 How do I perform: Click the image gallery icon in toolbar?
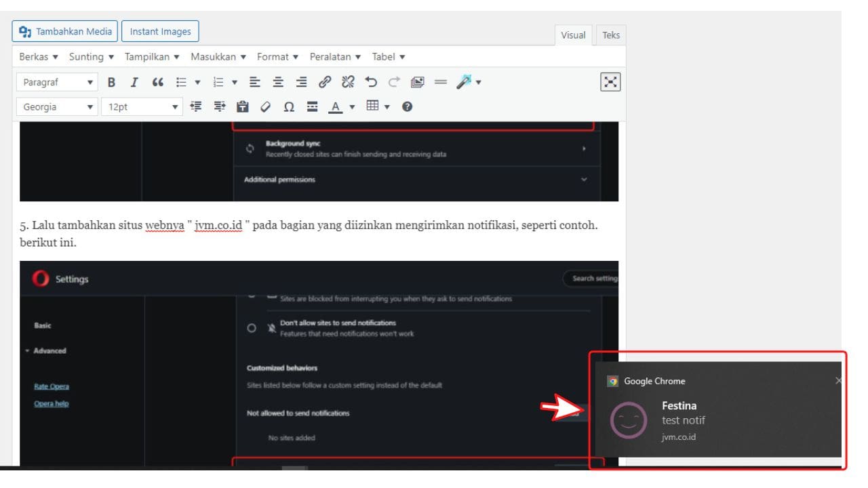coord(417,82)
